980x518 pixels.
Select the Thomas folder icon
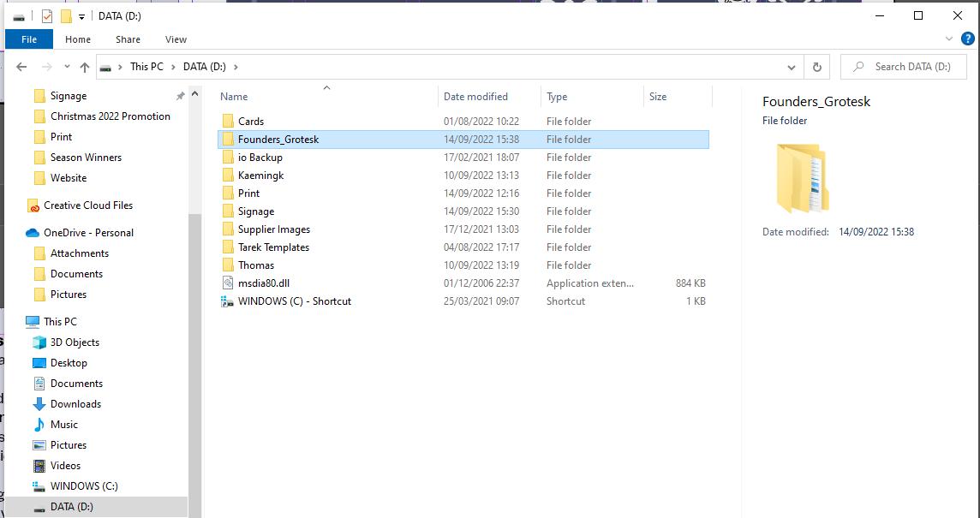228,265
